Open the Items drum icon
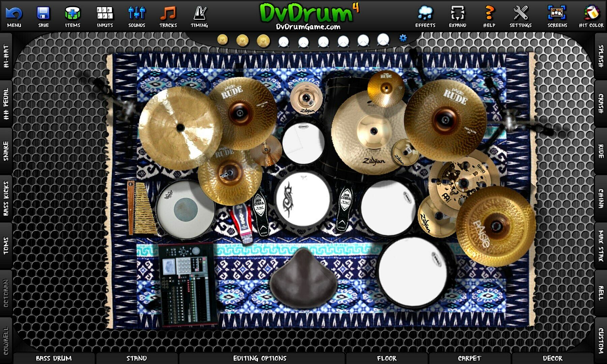 pyautogui.click(x=73, y=13)
